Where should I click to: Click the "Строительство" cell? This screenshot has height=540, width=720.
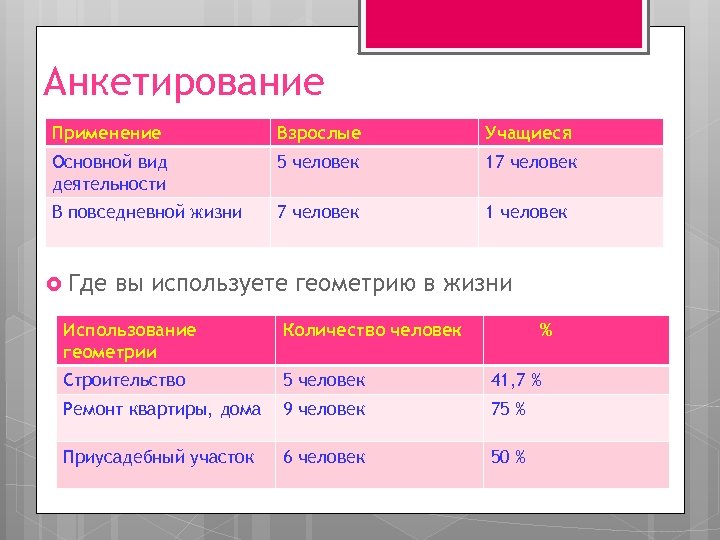[x=166, y=380]
